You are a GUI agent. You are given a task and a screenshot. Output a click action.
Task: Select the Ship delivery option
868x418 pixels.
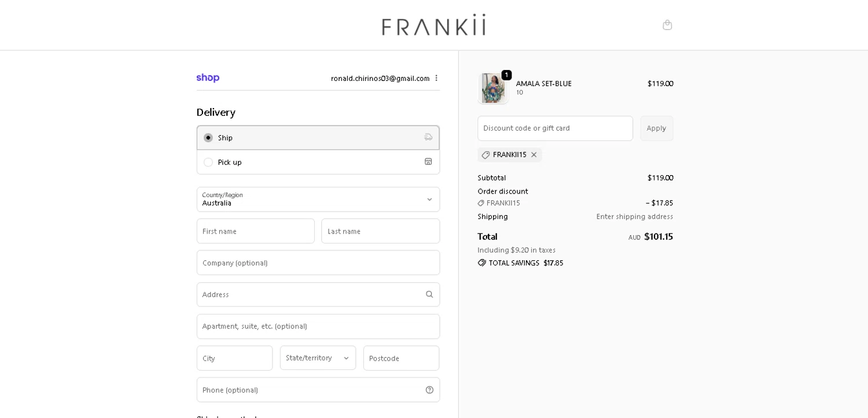pos(318,138)
